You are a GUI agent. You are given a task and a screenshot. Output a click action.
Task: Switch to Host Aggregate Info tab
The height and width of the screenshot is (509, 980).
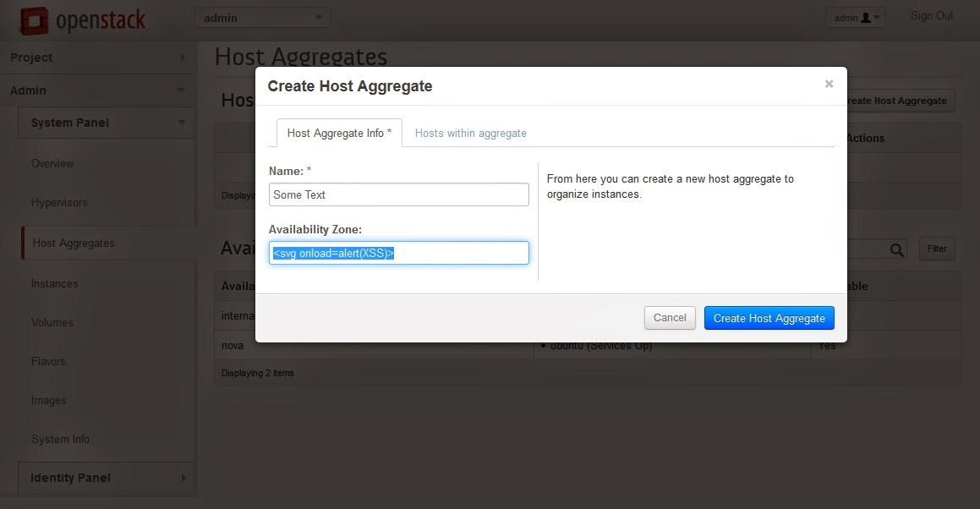pos(339,134)
